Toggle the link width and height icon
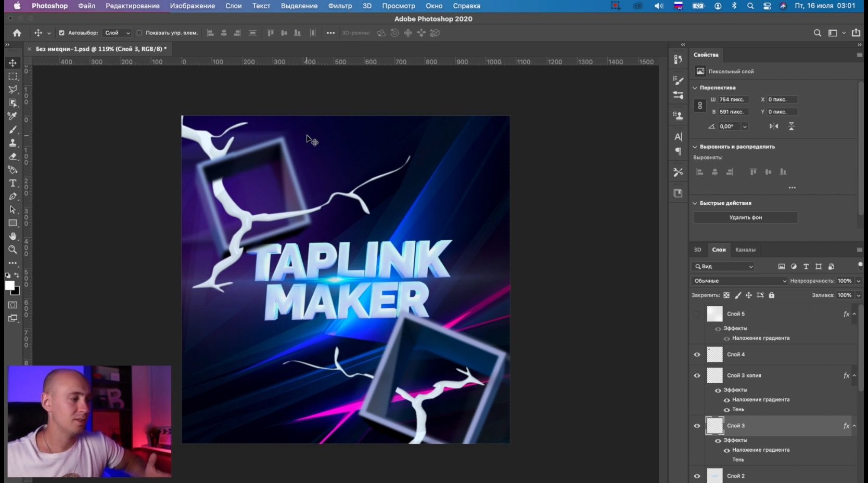 click(700, 106)
